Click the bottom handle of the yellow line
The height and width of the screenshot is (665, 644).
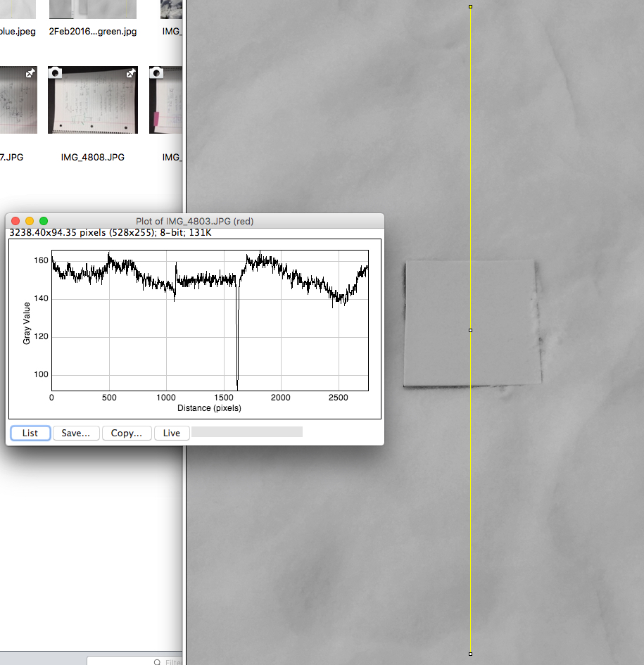[x=470, y=654]
